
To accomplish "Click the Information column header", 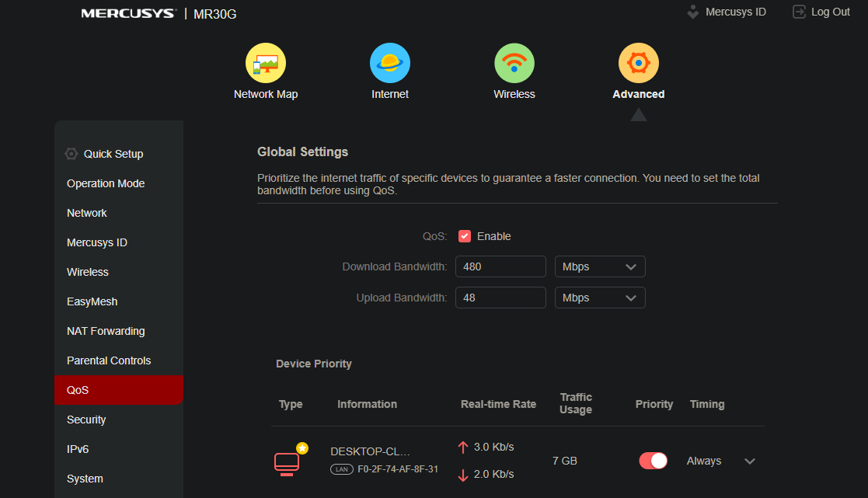I will [x=367, y=405].
